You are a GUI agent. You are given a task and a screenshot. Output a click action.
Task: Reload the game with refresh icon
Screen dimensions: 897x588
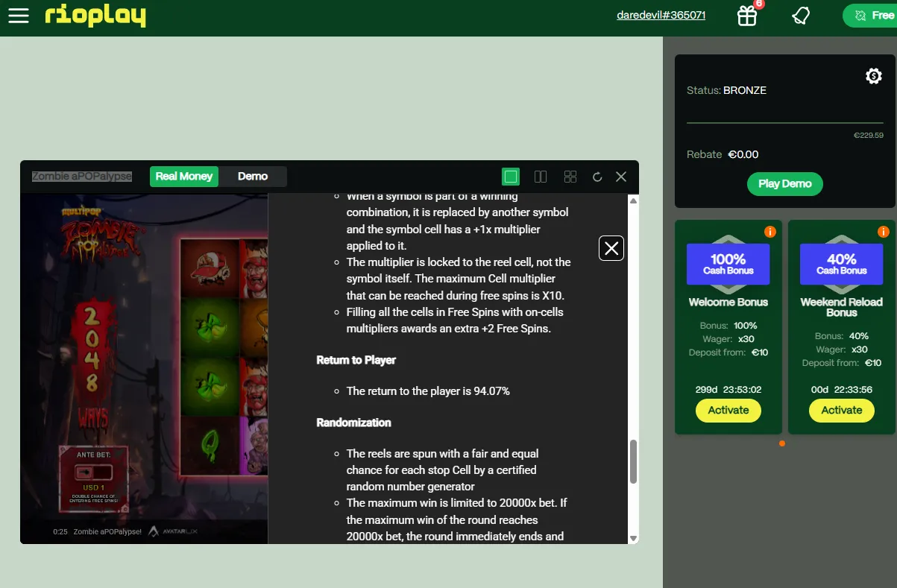coord(597,177)
